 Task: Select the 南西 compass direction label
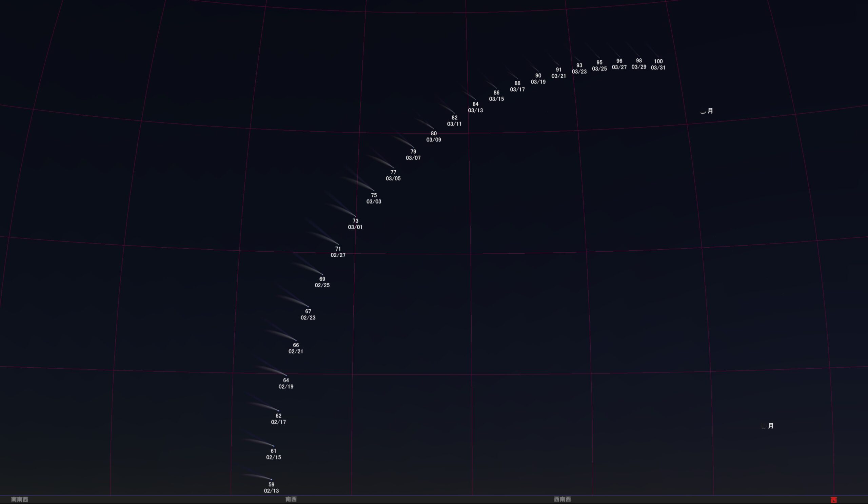click(291, 499)
